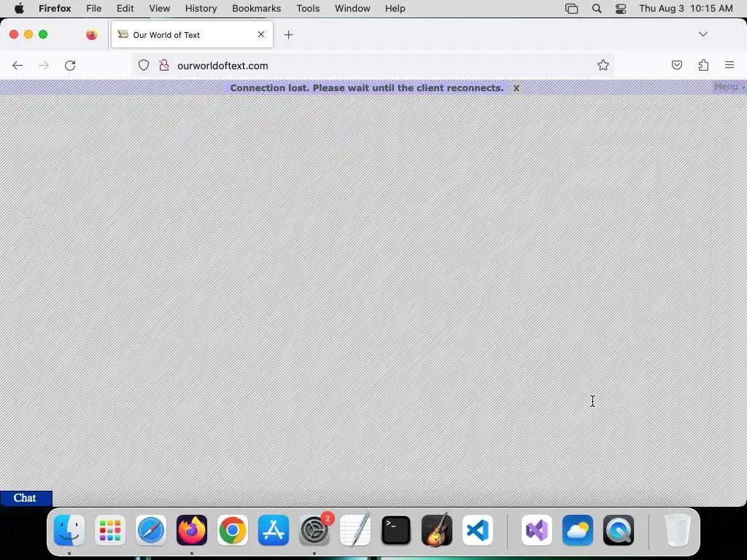Launch Visual Studio Code from the Dock
This screenshot has height=560, width=747.
pos(478,530)
